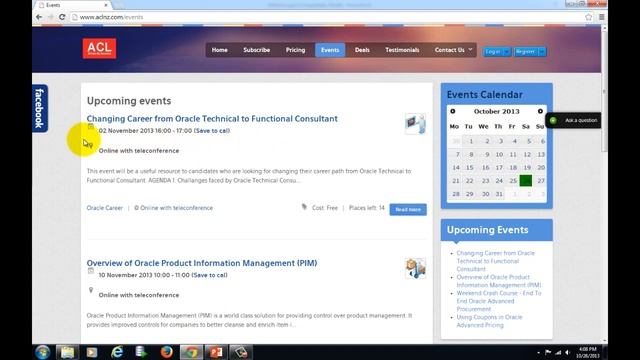Open Testimonials menu item

click(x=402, y=50)
